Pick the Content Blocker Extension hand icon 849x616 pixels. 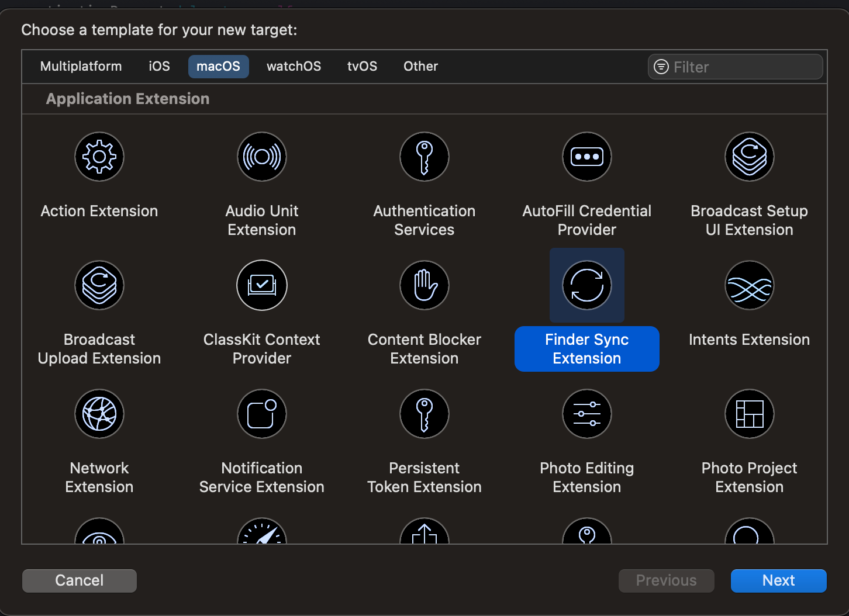[424, 285]
